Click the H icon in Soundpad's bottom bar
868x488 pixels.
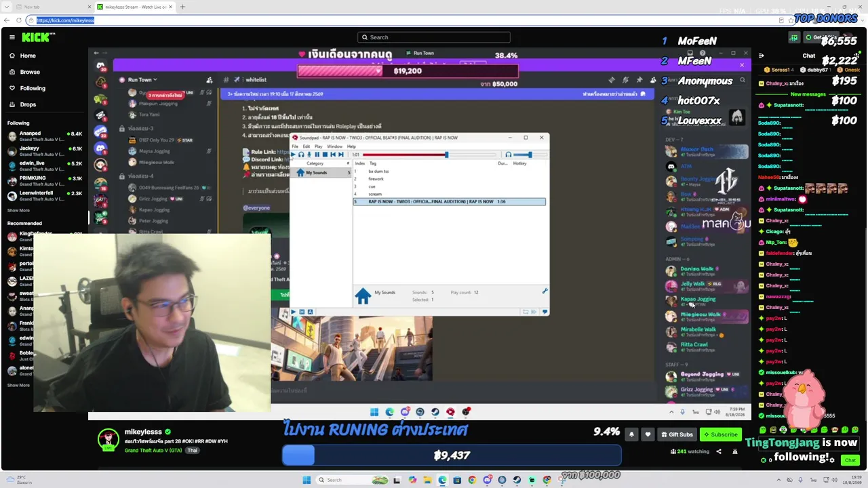[x=302, y=312]
